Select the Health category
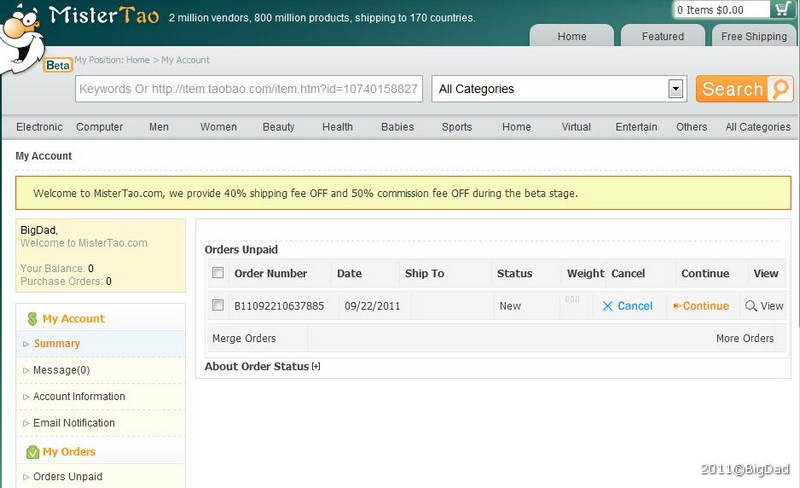Screen dimensions: 800x488 point(337,127)
